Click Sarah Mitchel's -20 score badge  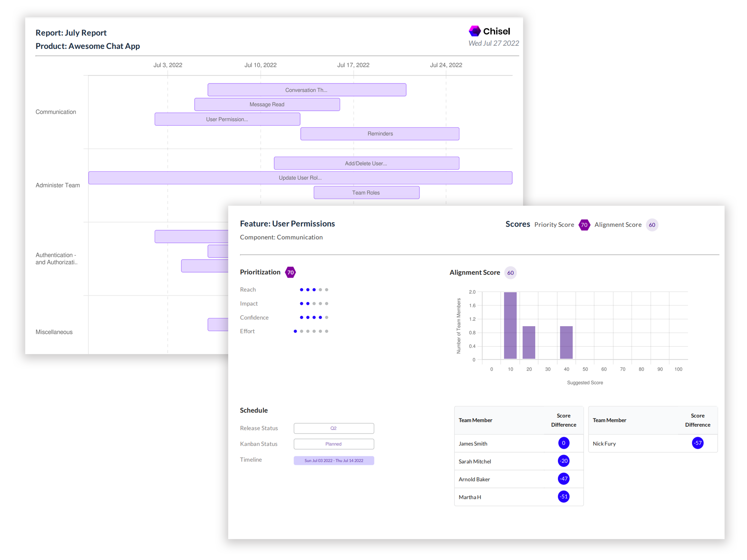tap(563, 461)
